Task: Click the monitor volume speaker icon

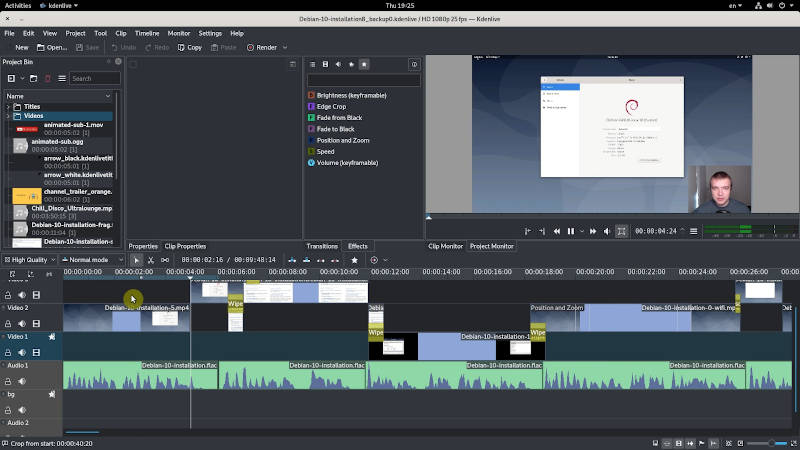Action: point(607,231)
